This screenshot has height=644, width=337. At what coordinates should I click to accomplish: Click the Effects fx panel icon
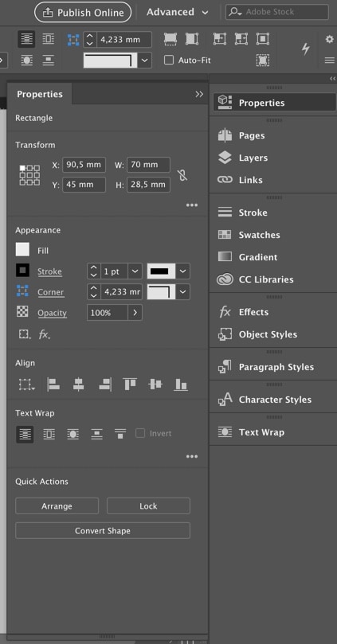coord(225,312)
